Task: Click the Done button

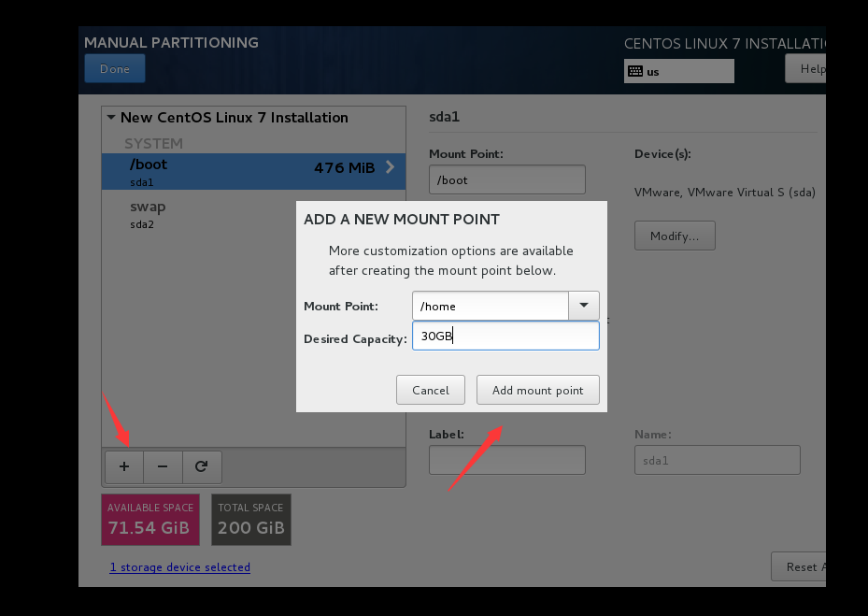Action: click(115, 68)
